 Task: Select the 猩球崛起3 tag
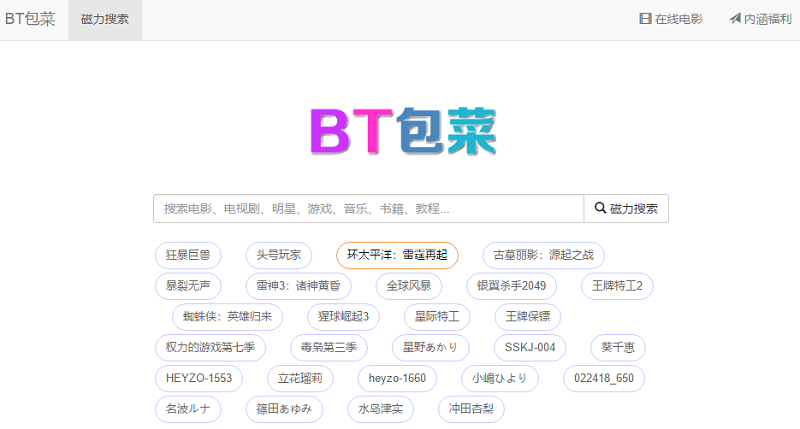point(343,317)
